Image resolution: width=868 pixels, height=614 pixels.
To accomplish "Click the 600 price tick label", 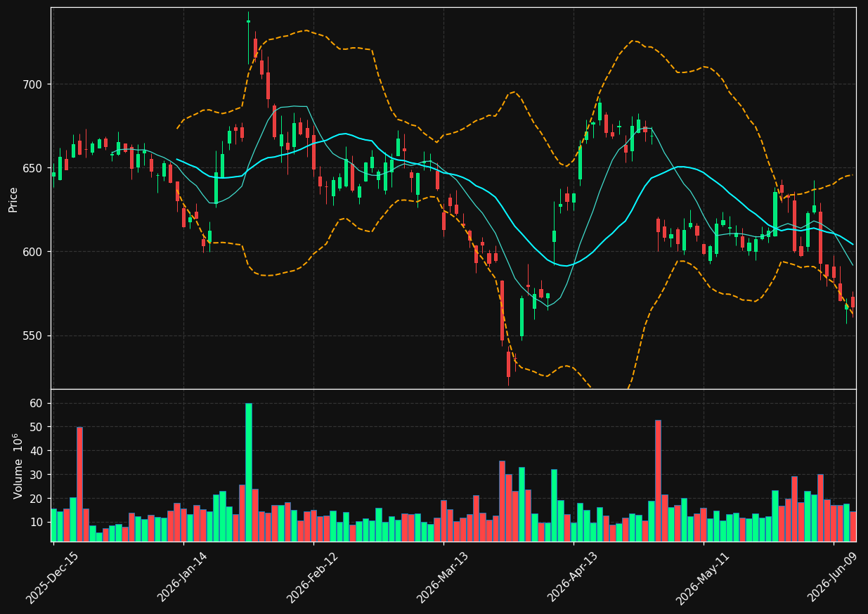I will (34, 252).
